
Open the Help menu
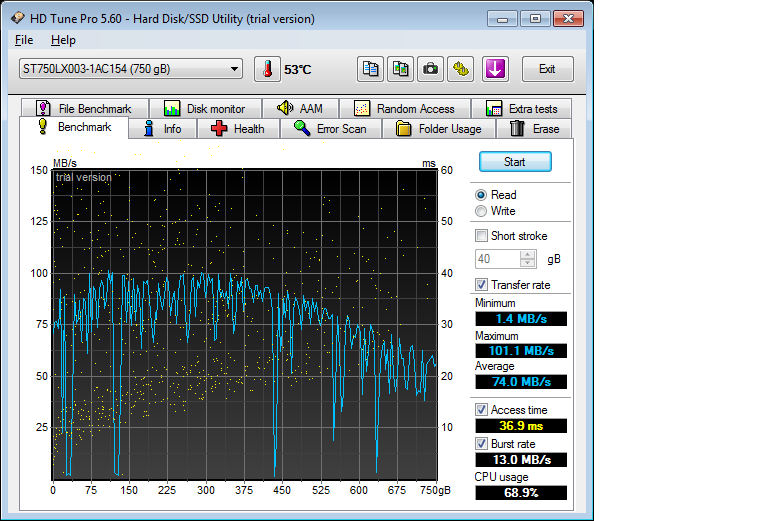pyautogui.click(x=63, y=40)
